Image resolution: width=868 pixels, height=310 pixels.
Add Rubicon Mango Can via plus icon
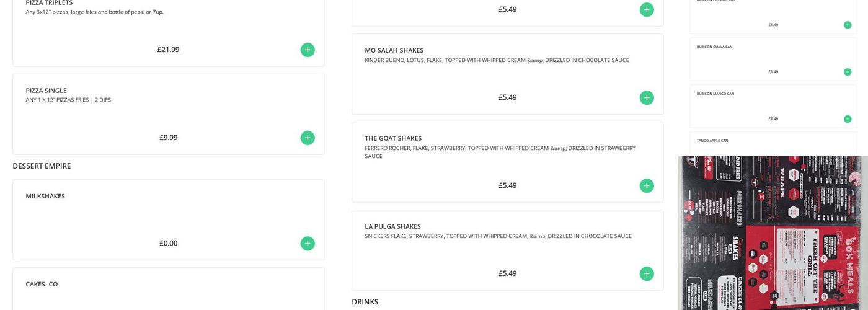click(848, 119)
